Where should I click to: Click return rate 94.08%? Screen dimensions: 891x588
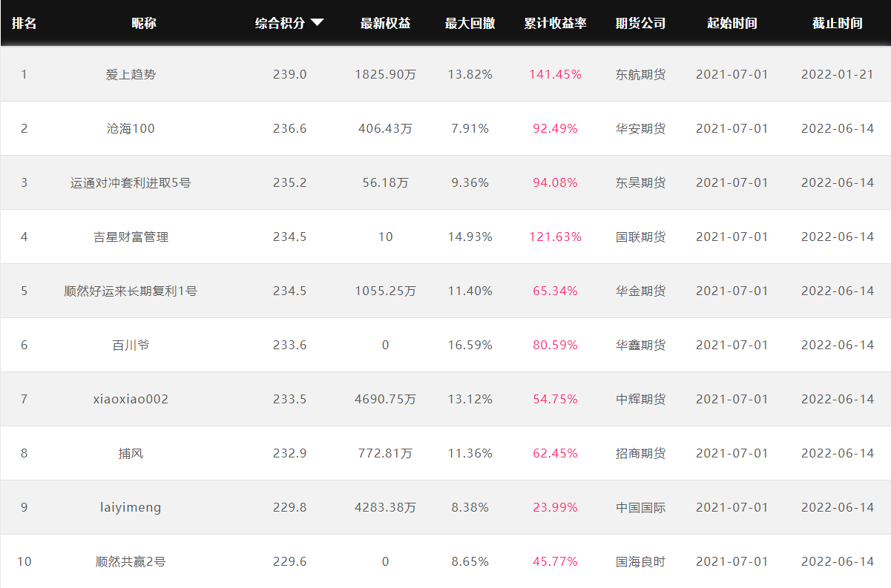556,182
